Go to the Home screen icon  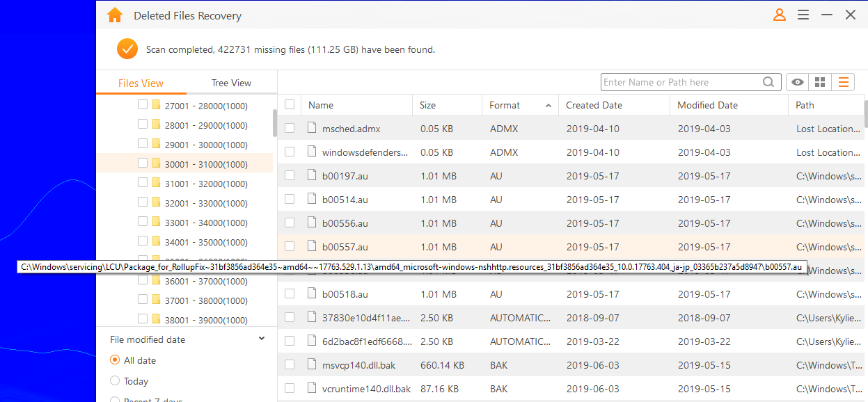115,15
